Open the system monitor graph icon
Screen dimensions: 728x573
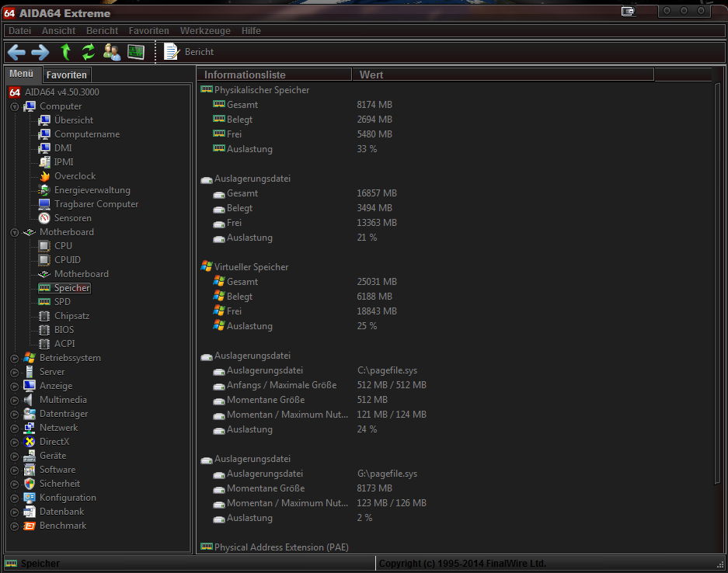tap(136, 52)
